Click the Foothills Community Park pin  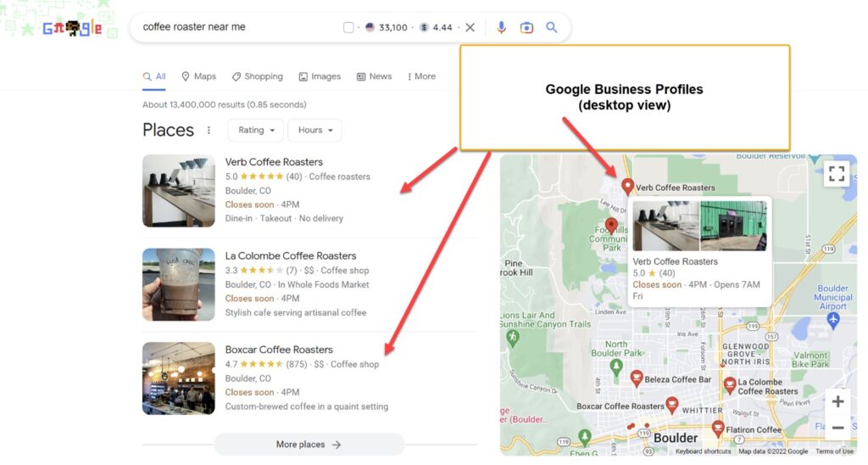coord(610,226)
